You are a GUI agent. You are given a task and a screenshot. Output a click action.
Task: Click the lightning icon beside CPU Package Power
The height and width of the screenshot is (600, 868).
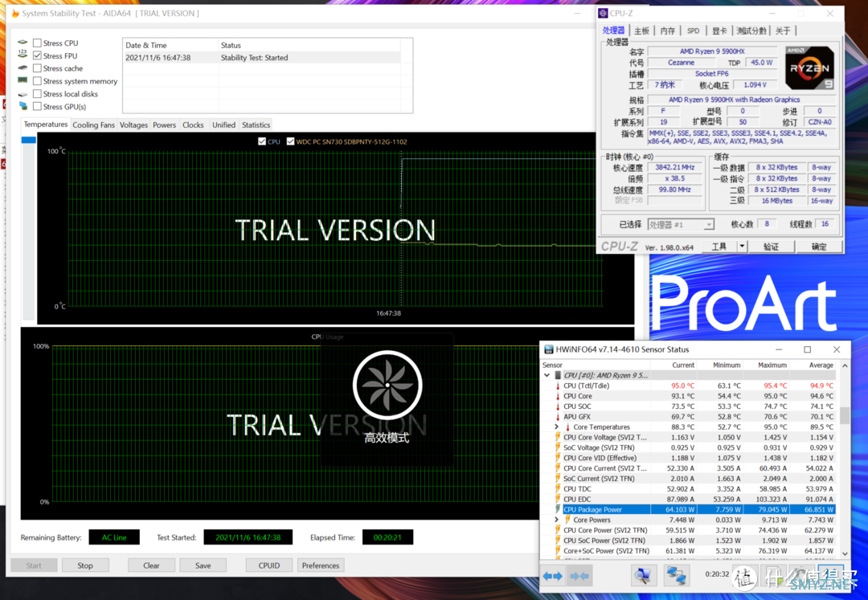pos(558,509)
